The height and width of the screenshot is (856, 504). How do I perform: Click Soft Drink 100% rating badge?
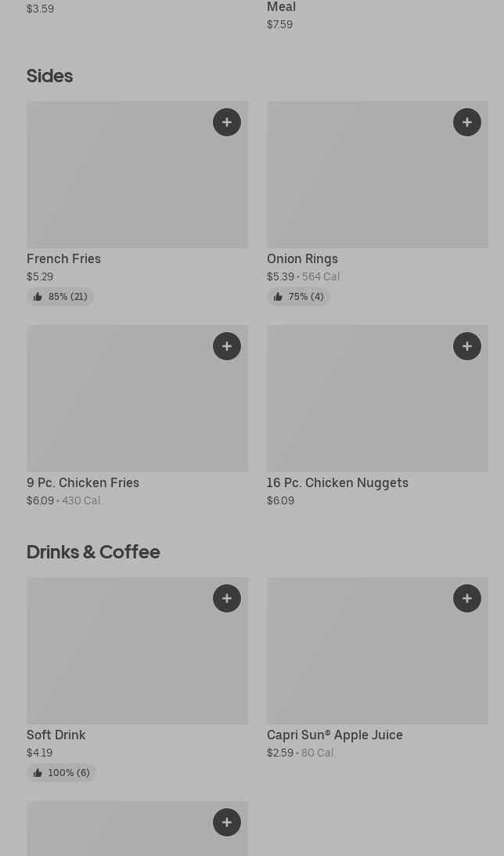point(61,773)
